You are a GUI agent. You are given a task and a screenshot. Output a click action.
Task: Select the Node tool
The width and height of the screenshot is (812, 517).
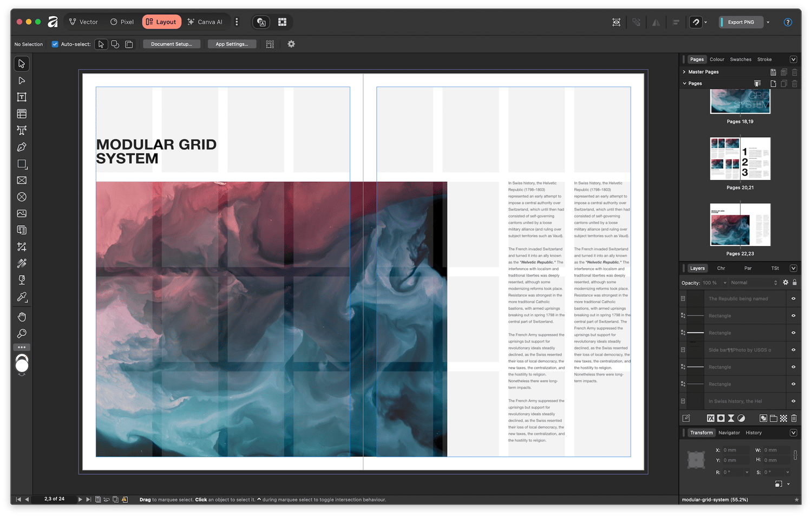click(x=22, y=81)
